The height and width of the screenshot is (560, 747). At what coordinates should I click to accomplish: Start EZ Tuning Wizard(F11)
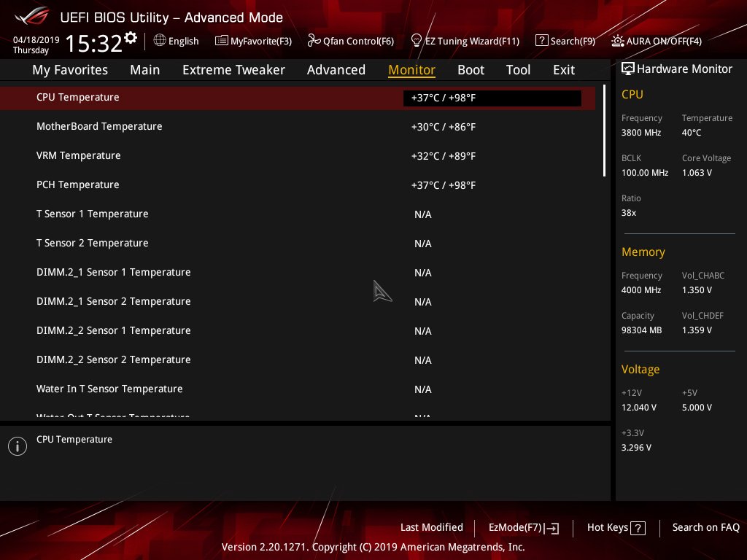tap(472, 41)
